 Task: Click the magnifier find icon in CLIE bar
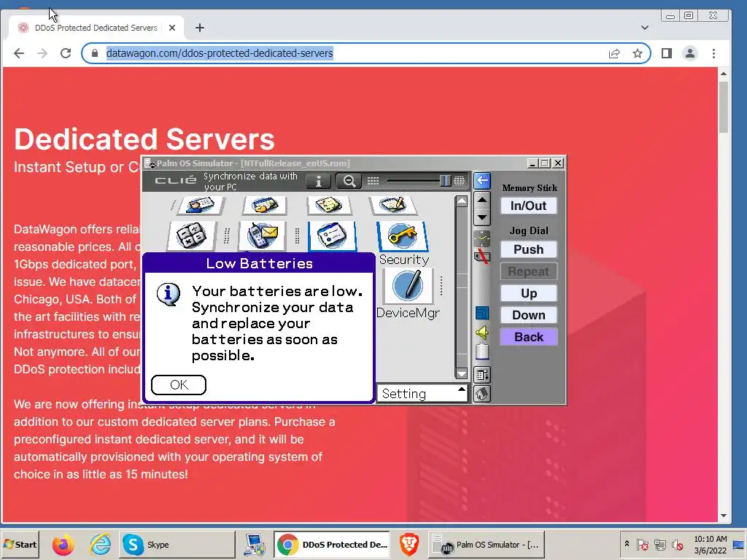pyautogui.click(x=349, y=181)
